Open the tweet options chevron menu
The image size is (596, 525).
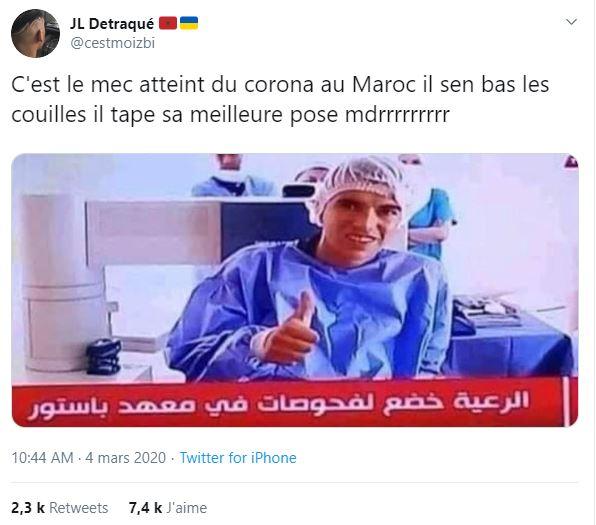pos(571,22)
